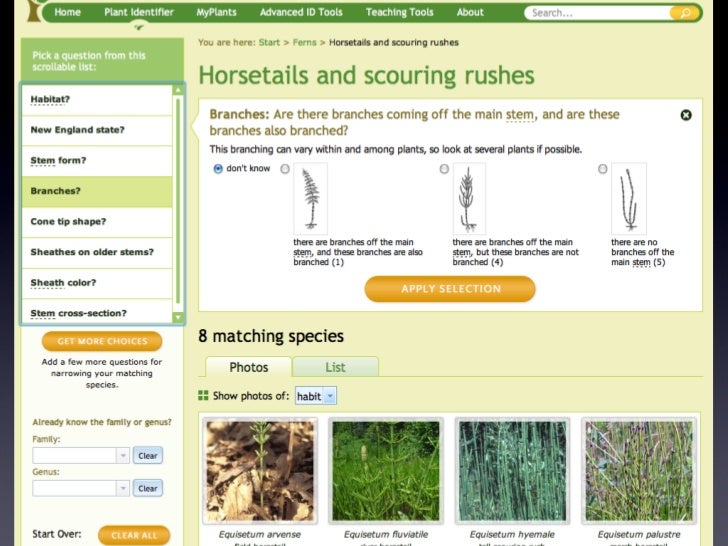Viewport: 728px width, 546px height.
Task: Go to MyPlants in navigation bar
Action: tap(216, 12)
